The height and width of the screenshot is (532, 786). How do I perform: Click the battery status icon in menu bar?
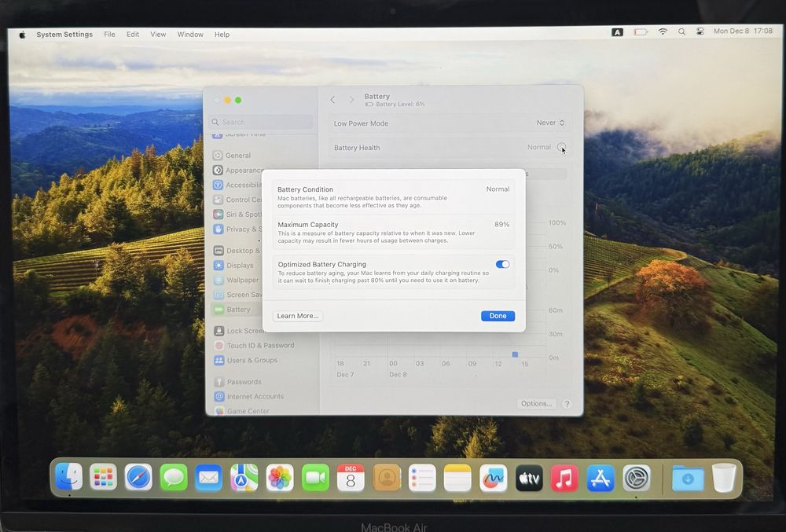coord(640,32)
